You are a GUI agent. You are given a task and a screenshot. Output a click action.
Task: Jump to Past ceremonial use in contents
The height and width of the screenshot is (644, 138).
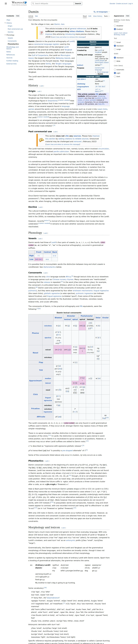tap(15, 29)
